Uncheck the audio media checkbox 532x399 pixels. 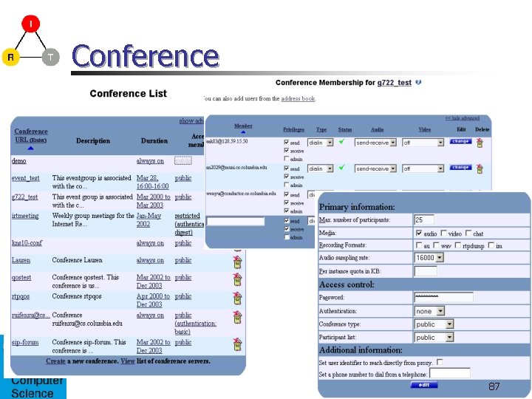click(419, 233)
